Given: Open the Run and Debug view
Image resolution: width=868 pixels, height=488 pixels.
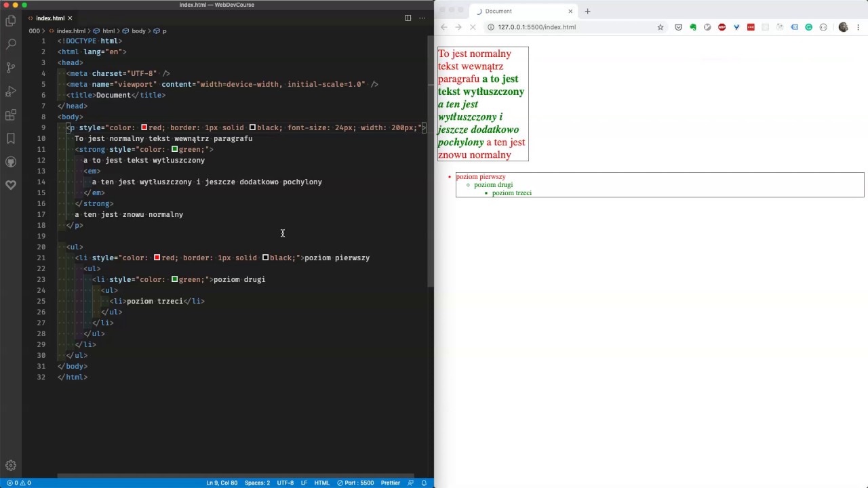Looking at the screenshot, I should click(11, 91).
